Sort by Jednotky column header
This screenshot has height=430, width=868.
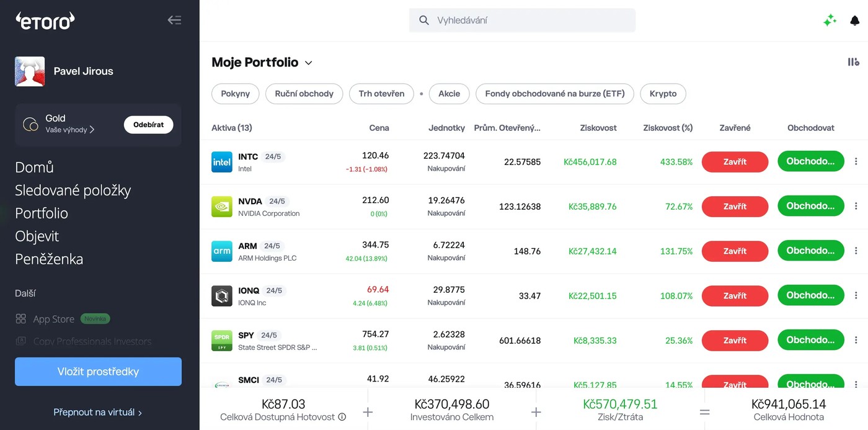click(x=446, y=128)
